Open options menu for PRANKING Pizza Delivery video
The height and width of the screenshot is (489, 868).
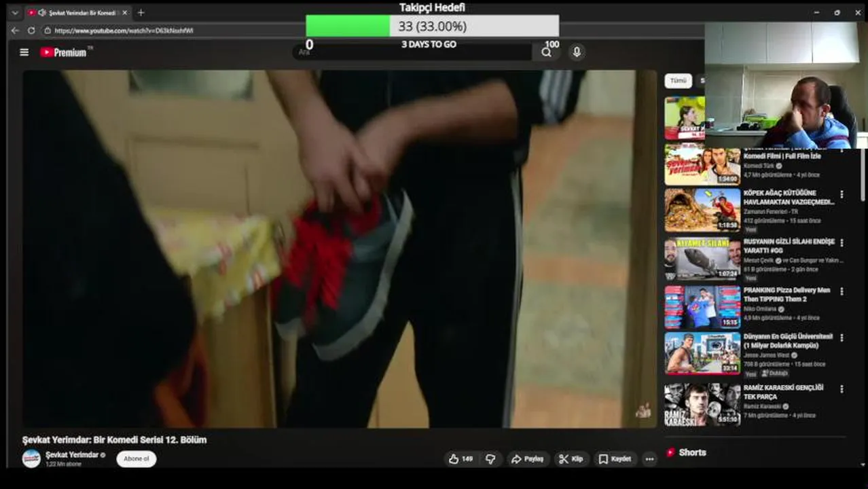pyautogui.click(x=842, y=292)
